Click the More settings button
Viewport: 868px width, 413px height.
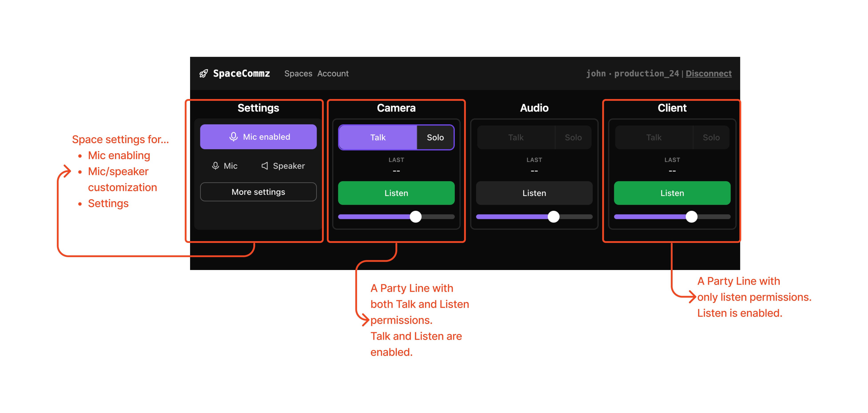point(258,192)
